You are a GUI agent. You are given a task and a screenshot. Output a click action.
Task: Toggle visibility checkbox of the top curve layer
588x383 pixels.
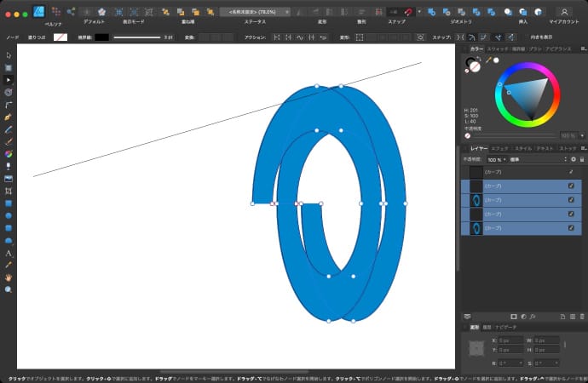point(571,172)
